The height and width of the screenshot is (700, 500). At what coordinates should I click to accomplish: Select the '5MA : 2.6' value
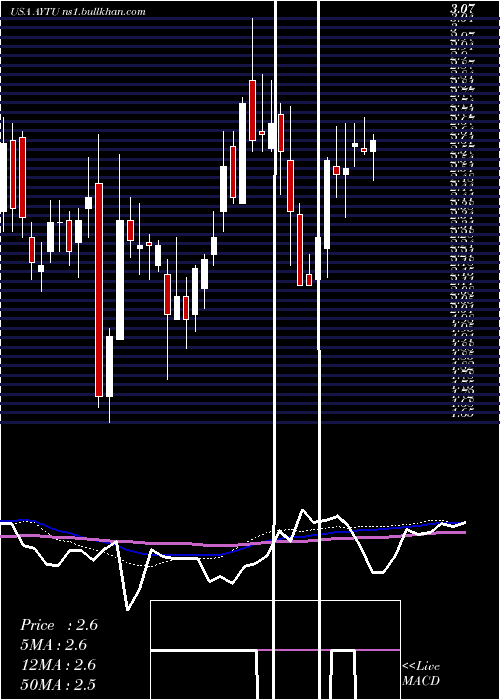54,645
